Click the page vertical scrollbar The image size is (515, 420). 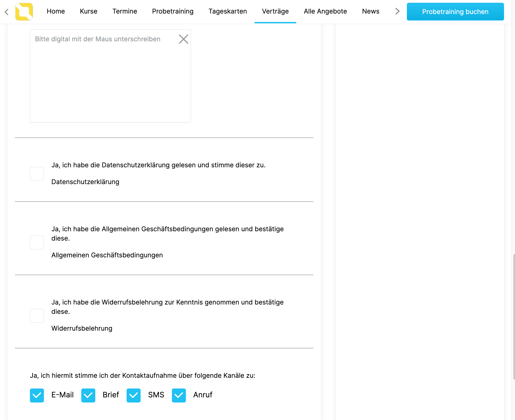(514, 316)
